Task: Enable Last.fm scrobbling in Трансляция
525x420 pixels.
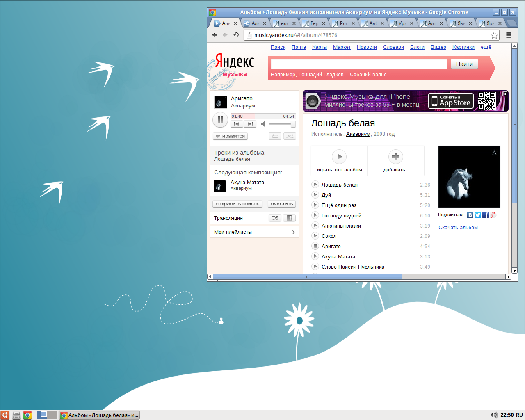Action: point(275,218)
